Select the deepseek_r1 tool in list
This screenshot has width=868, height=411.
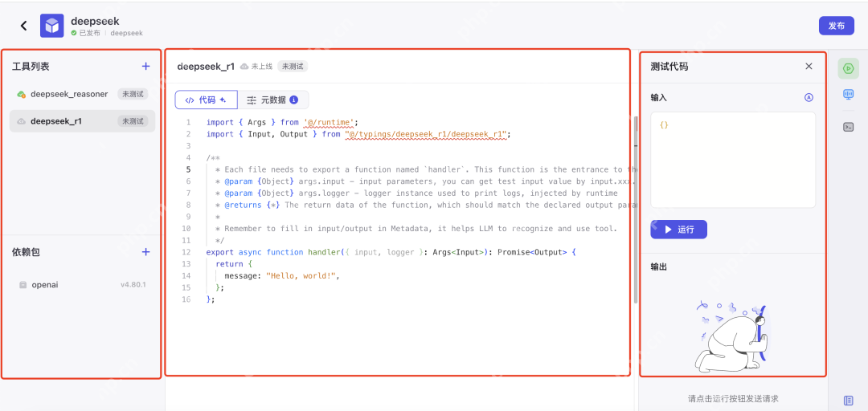(83, 121)
